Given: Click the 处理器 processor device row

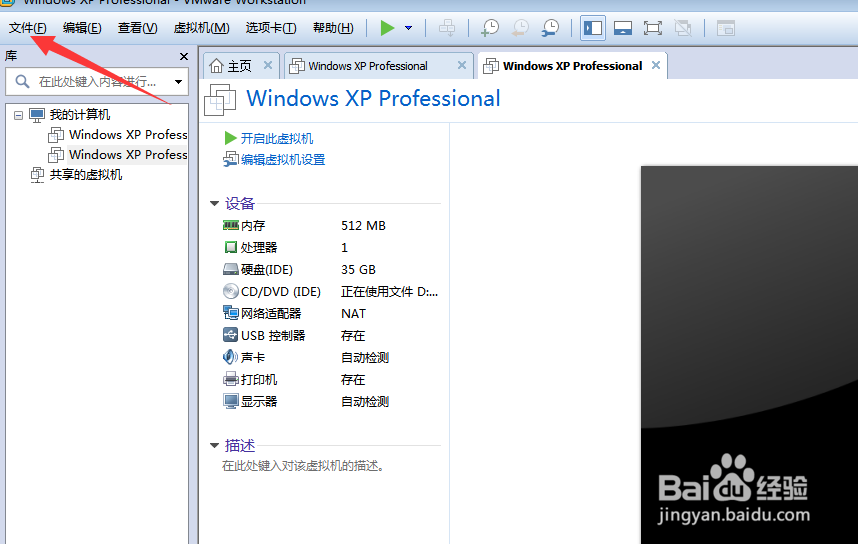Looking at the screenshot, I should (331, 247).
